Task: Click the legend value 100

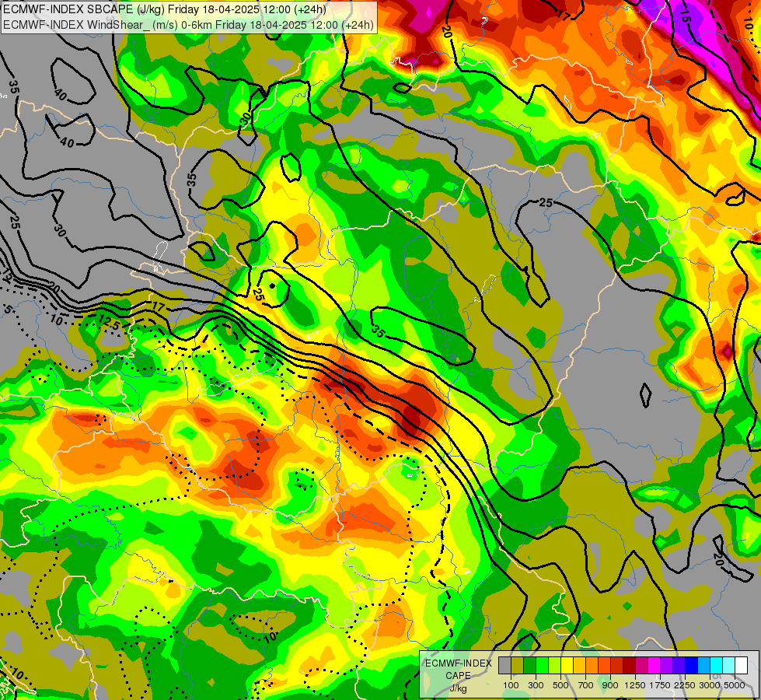Action: (x=511, y=685)
